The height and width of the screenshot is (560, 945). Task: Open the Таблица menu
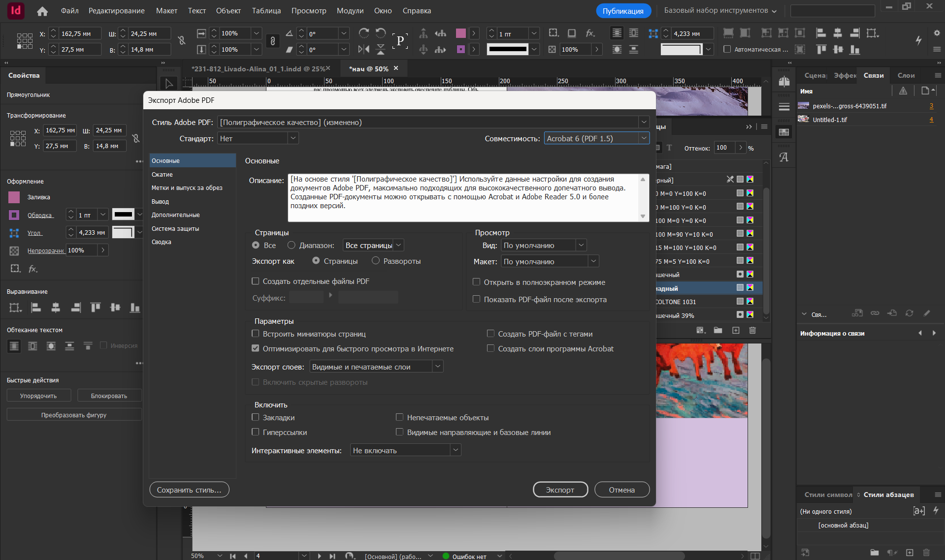tap(266, 10)
